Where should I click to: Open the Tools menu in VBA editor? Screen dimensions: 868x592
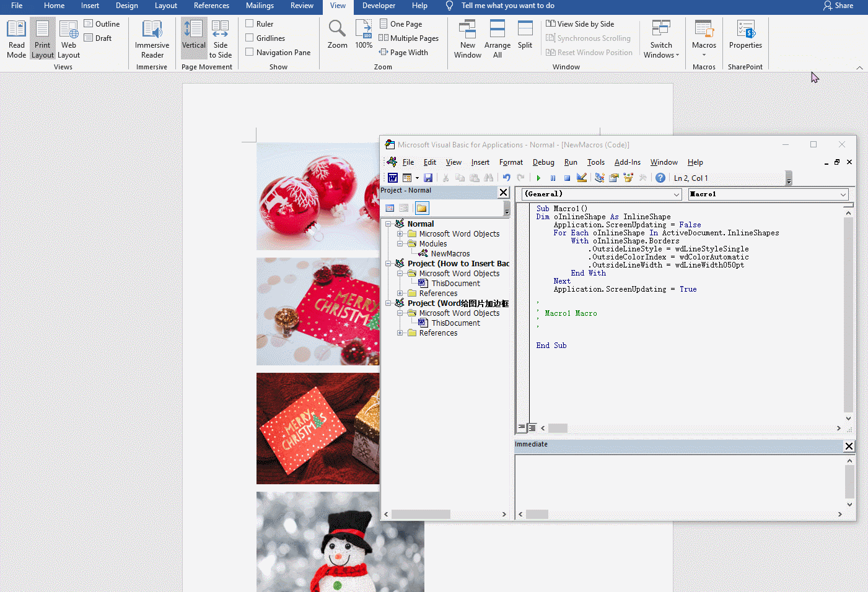tap(596, 162)
